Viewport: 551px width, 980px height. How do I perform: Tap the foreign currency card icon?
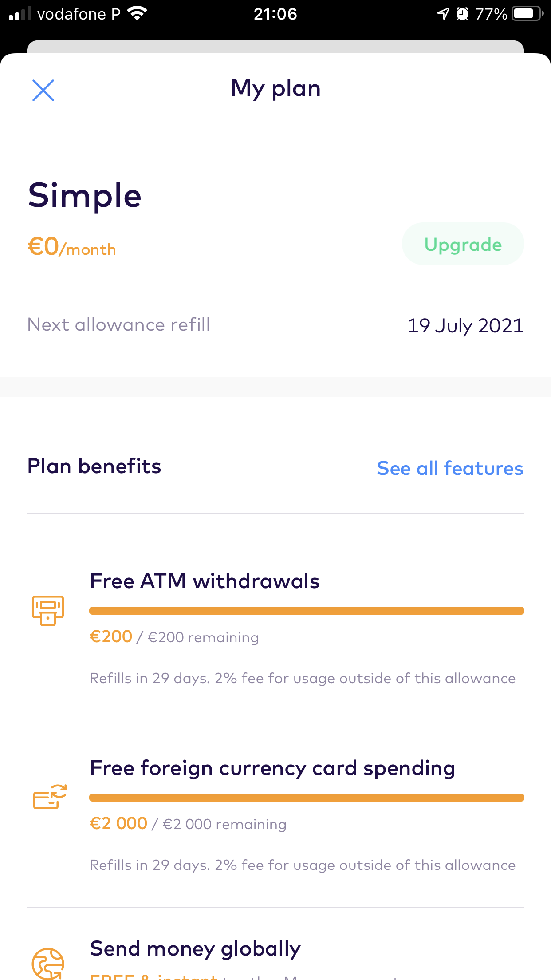click(49, 797)
